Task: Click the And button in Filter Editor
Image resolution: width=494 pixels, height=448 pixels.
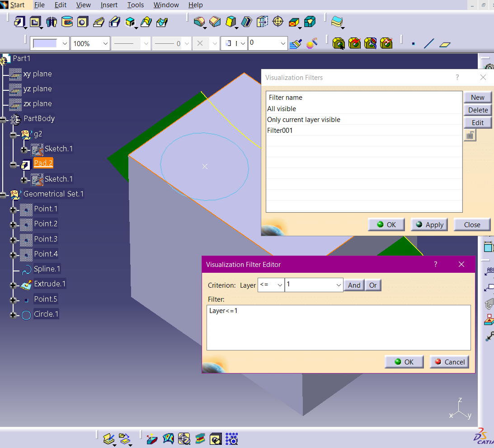Action: [x=354, y=285]
